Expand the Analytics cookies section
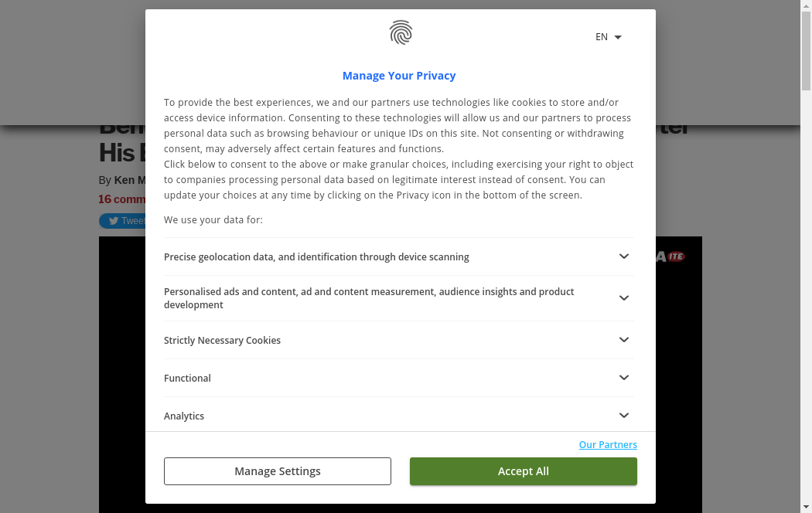Screen dimensions: 812x513 (624, 416)
